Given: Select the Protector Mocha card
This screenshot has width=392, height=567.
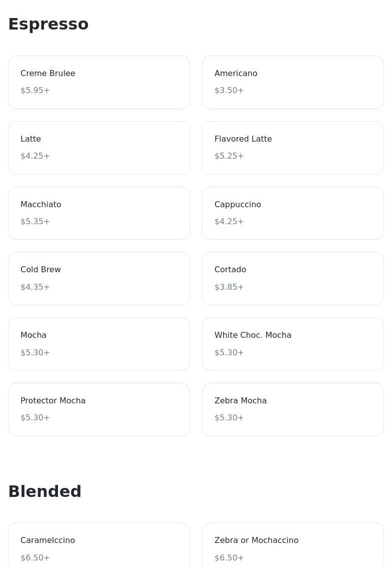Looking at the screenshot, I should click(x=98, y=409).
